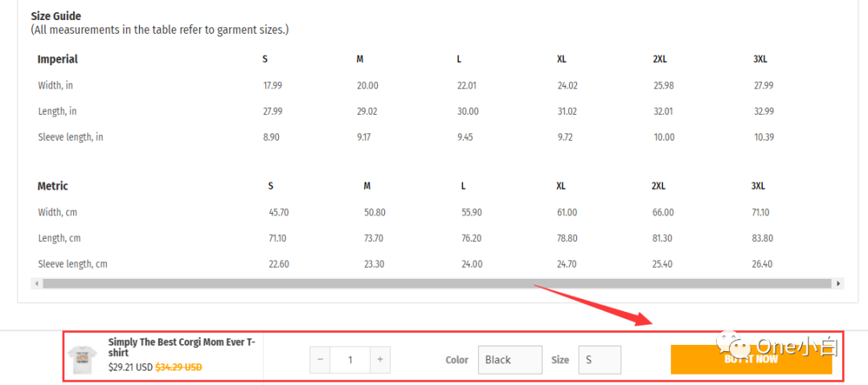
Task: Click the Imperial length value 32.99
Action: (x=764, y=112)
